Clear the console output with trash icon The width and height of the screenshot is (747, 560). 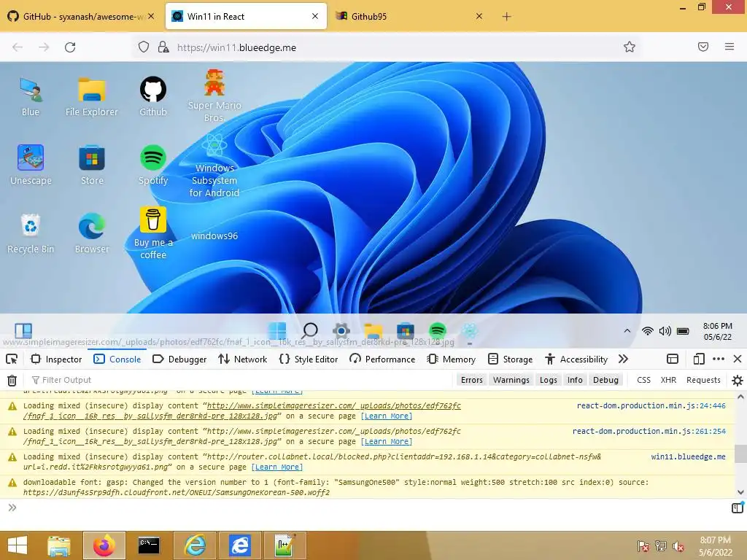pyautogui.click(x=12, y=380)
